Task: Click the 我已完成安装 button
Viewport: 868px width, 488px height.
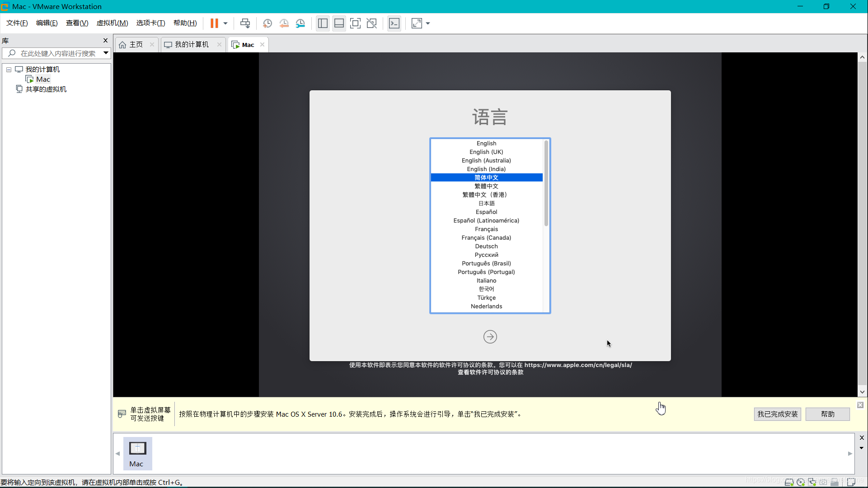Action: (777, 414)
